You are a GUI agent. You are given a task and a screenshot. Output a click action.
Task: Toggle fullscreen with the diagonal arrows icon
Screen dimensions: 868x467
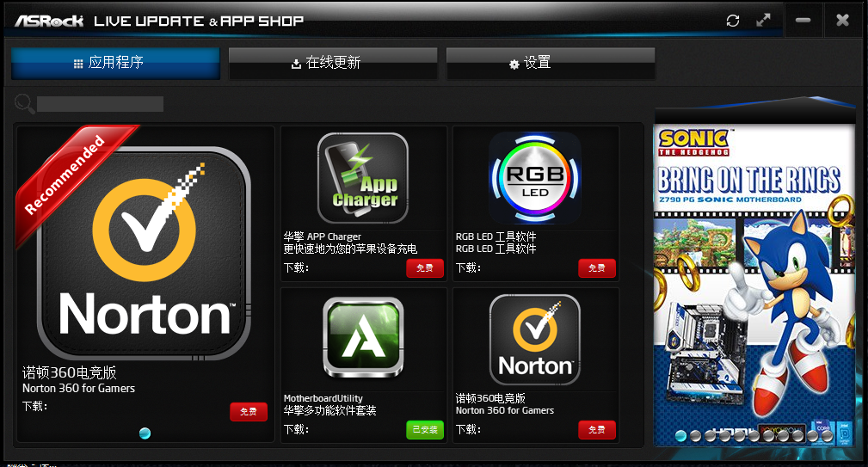763,21
